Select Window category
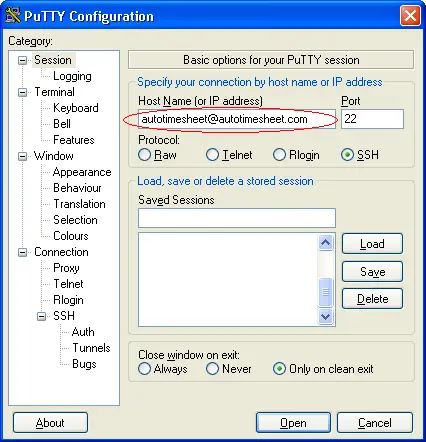Screen dimensions: 426x442 point(54,156)
